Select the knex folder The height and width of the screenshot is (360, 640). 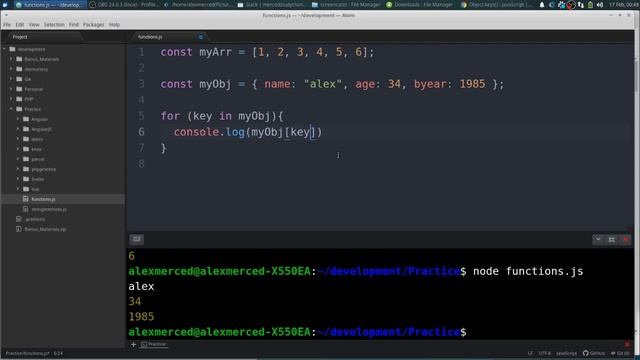(x=36, y=149)
